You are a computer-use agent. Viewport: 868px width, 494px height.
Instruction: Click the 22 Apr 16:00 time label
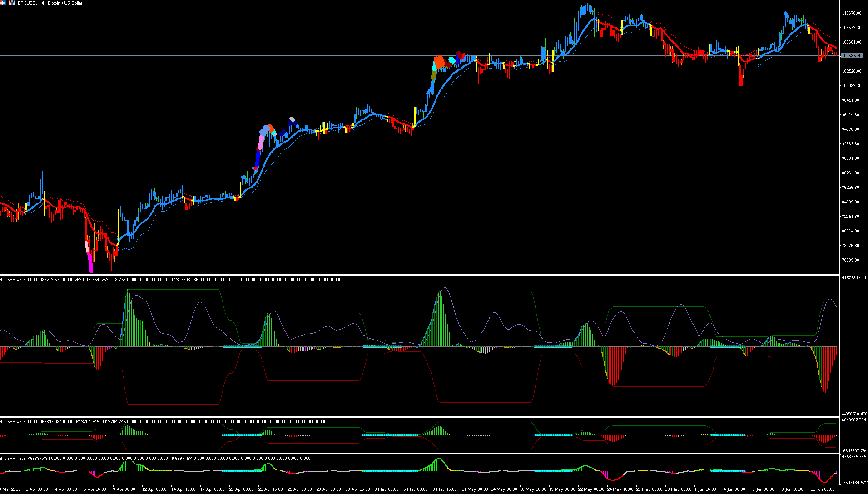[x=270, y=489]
